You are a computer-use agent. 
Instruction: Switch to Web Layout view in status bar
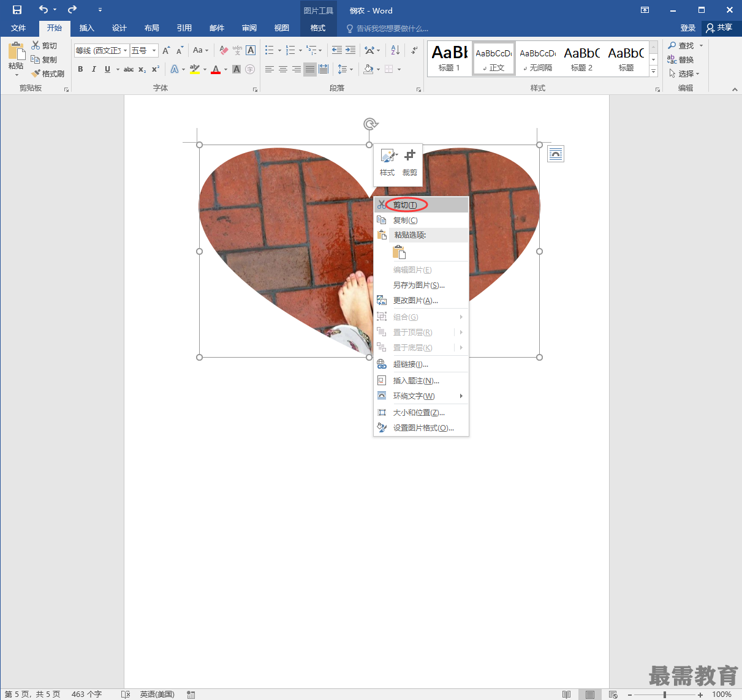[x=613, y=694]
